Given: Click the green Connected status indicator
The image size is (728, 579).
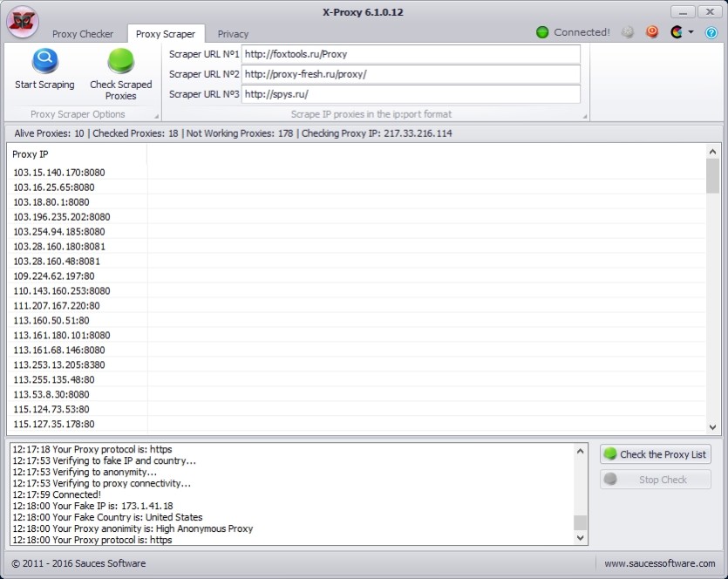Looking at the screenshot, I should coord(542,32).
